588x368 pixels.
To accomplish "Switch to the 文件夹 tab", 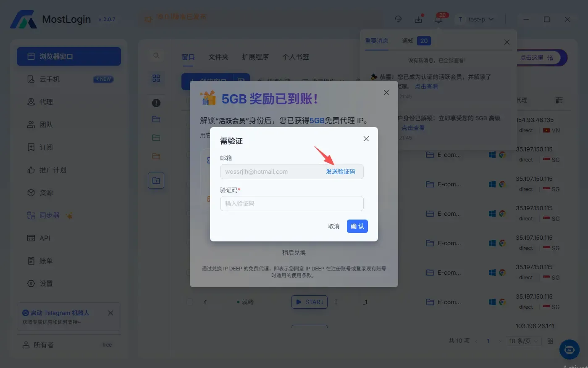I will [x=218, y=57].
